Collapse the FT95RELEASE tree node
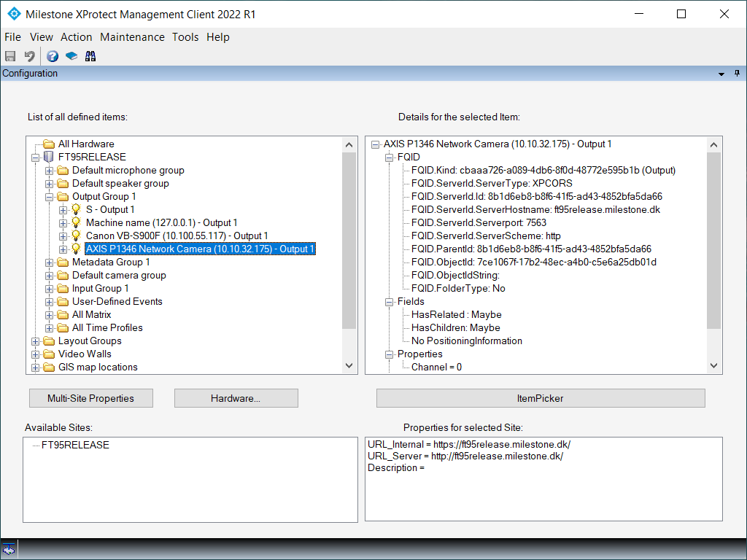The width and height of the screenshot is (747, 560). coord(35,157)
